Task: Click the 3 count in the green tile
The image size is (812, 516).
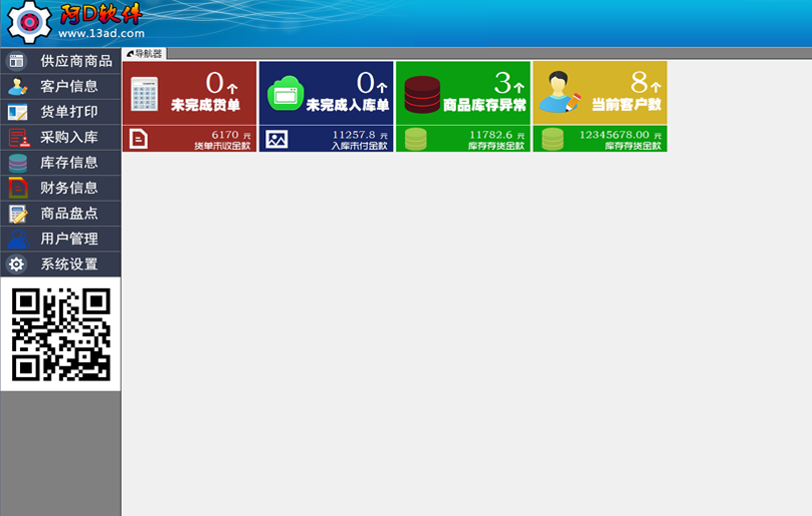Action: (x=503, y=83)
